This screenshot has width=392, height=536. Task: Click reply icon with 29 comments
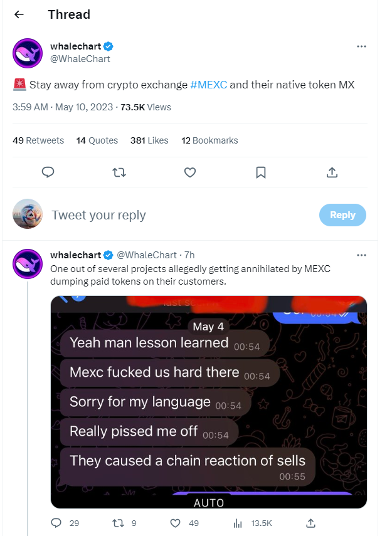[56, 523]
